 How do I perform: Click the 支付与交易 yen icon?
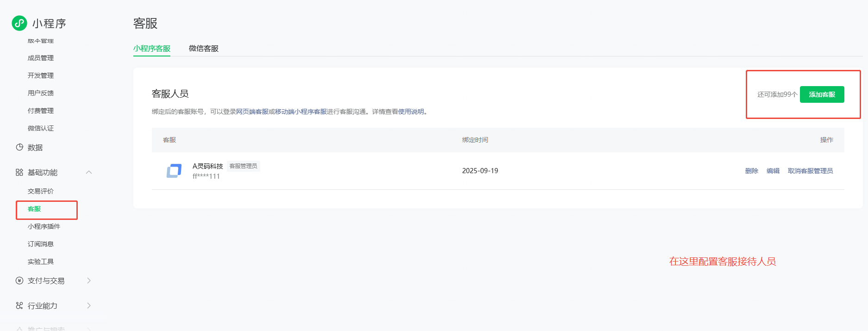[x=19, y=281]
